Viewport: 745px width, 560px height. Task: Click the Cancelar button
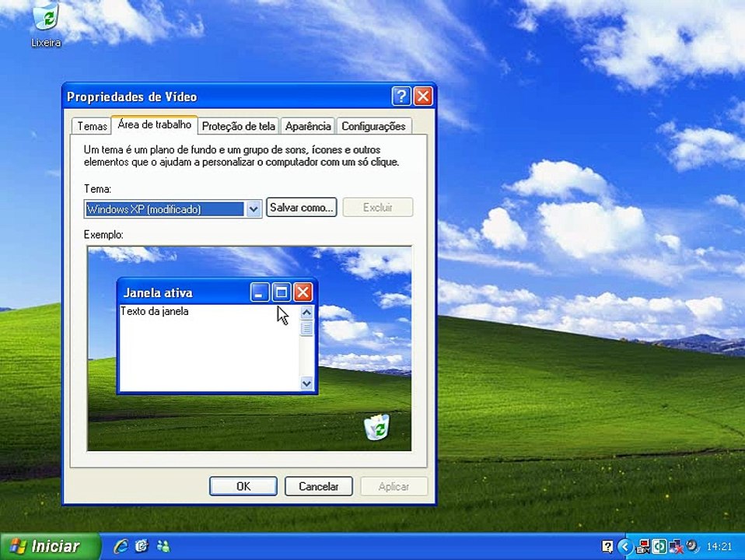pos(318,486)
